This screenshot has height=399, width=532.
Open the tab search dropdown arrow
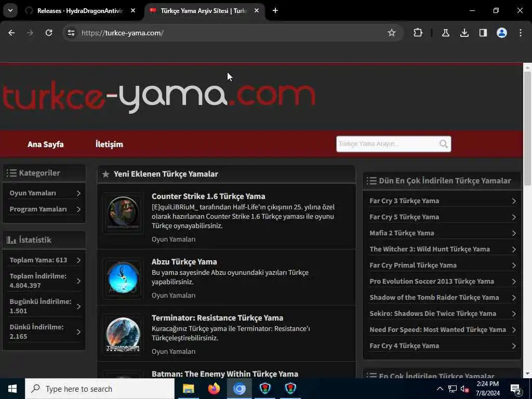point(10,10)
